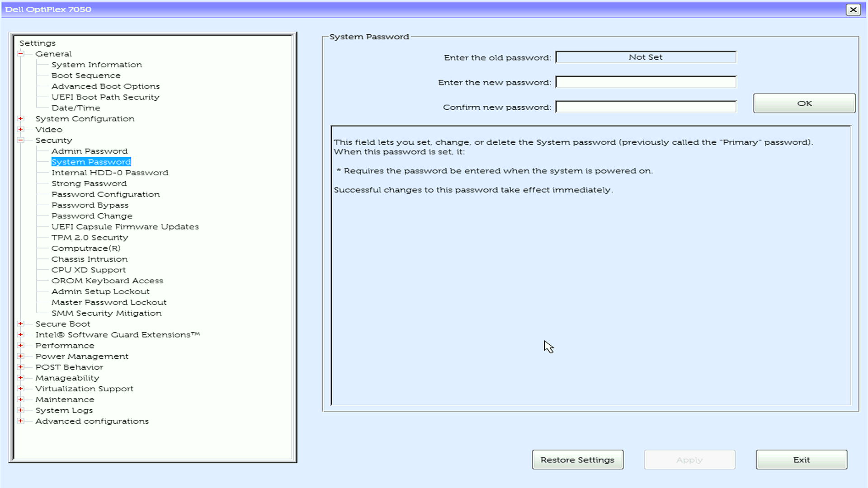868x488 pixels.
Task: Collapse the General section
Action: point(21,53)
